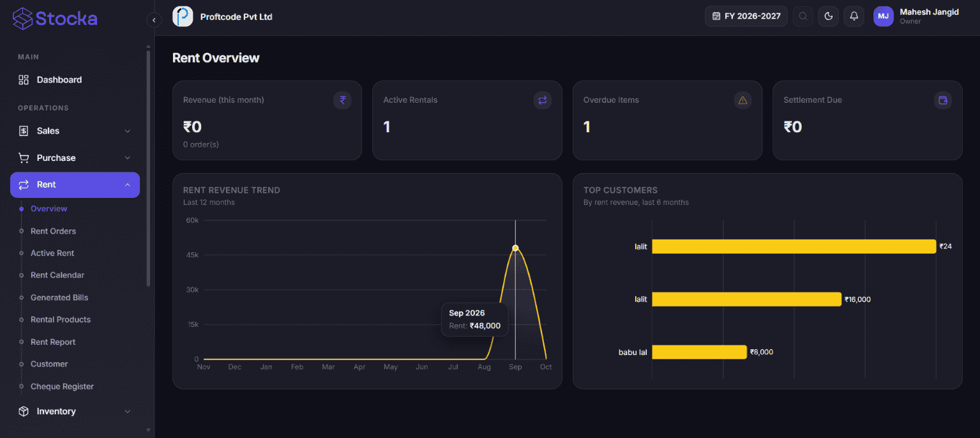The width and height of the screenshot is (980, 438).
Task: Click the Sales receipt icon
Action: (24, 131)
